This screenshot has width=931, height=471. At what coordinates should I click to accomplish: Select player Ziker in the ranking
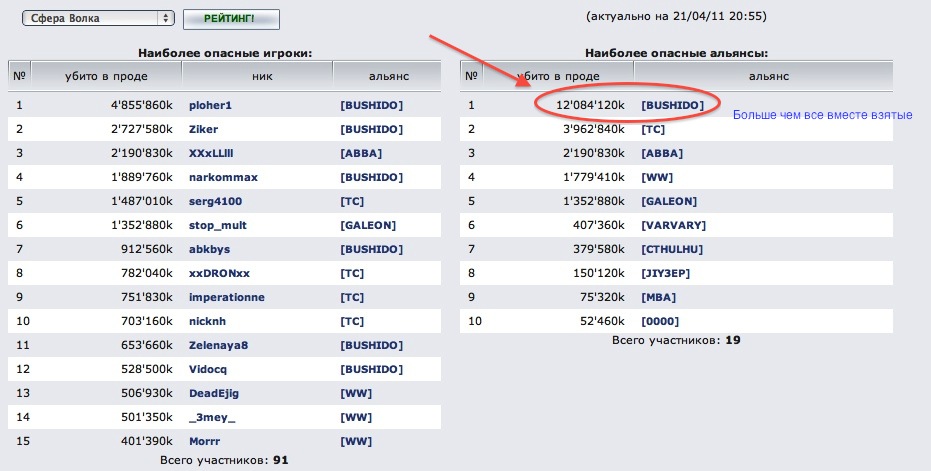(203, 129)
